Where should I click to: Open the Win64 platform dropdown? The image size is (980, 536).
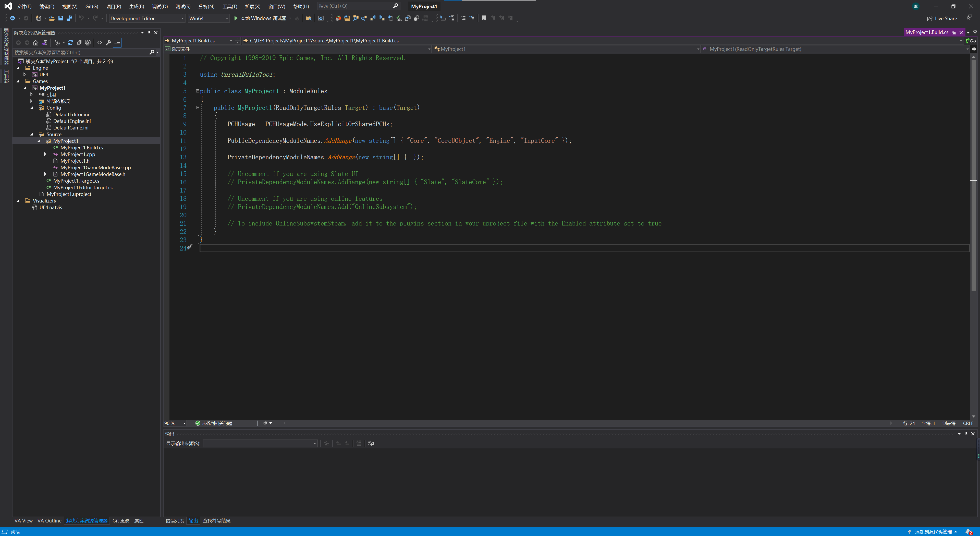(x=209, y=18)
